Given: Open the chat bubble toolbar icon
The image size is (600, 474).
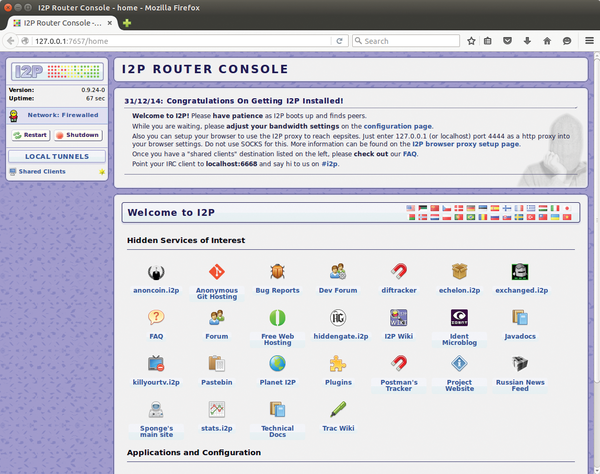Looking at the screenshot, I should coord(567,41).
